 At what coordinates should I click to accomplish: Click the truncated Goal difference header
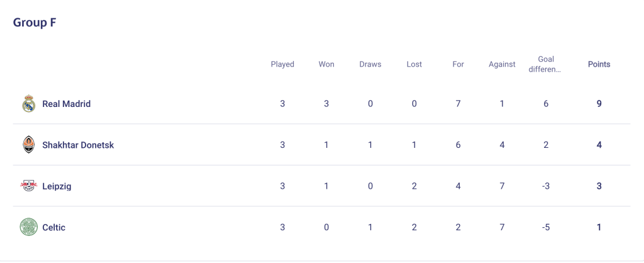tap(545, 64)
